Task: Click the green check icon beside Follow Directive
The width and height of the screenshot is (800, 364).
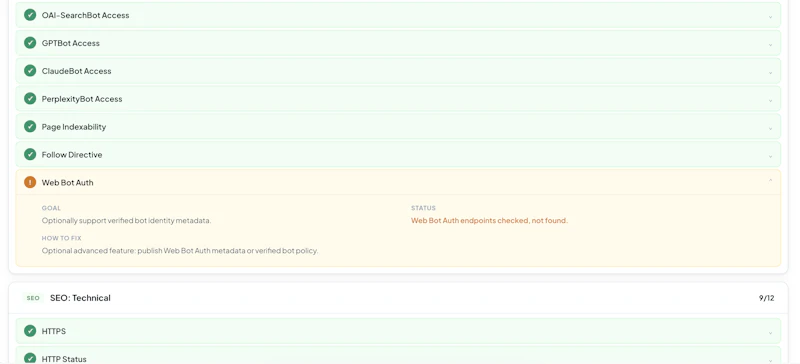Action: coord(30,154)
